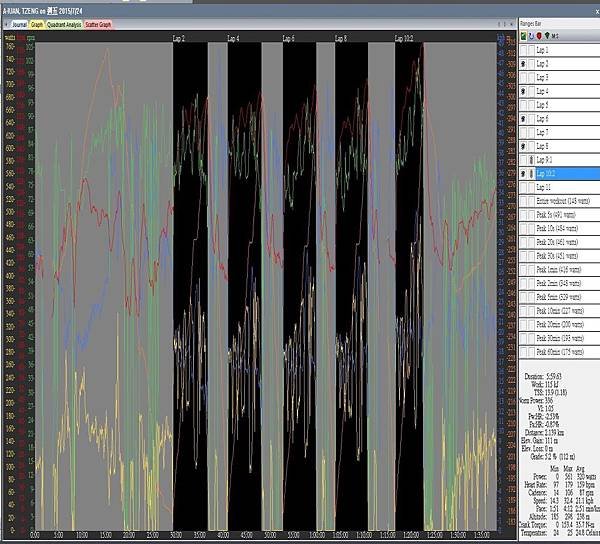Image resolution: width=600 pixels, height=544 pixels.
Task: Select the Peak 10min range row
Action: pyautogui.click(x=559, y=311)
